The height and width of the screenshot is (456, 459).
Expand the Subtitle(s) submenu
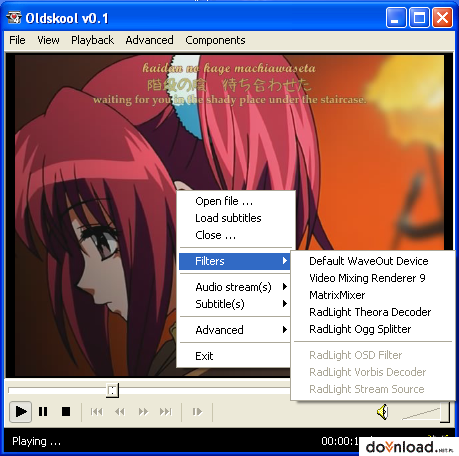(x=234, y=304)
